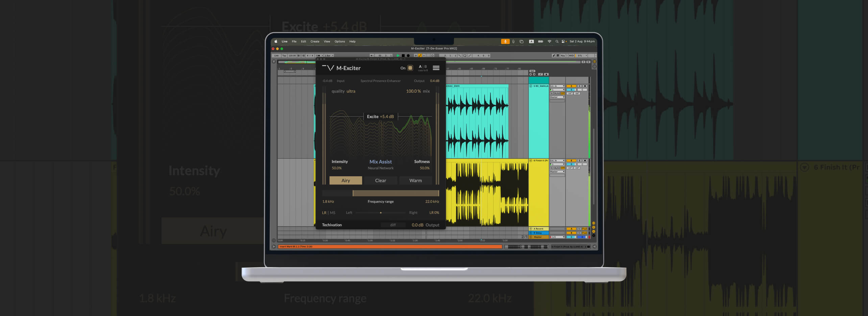Click the Spotlight search icon
868x316 pixels.
tap(557, 42)
